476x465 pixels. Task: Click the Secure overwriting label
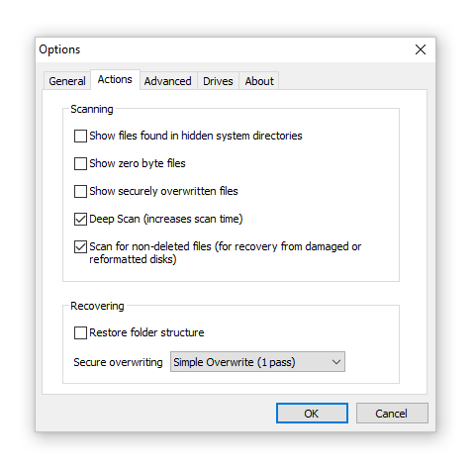point(118,362)
